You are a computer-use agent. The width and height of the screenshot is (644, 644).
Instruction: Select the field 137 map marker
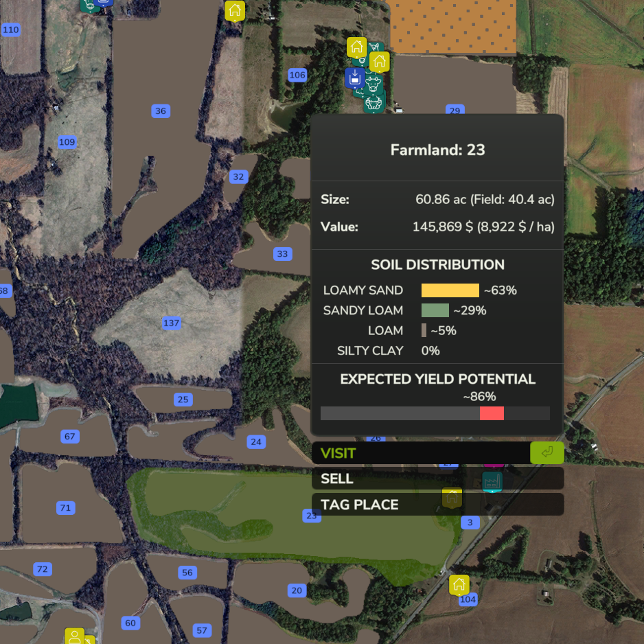pos(171,323)
